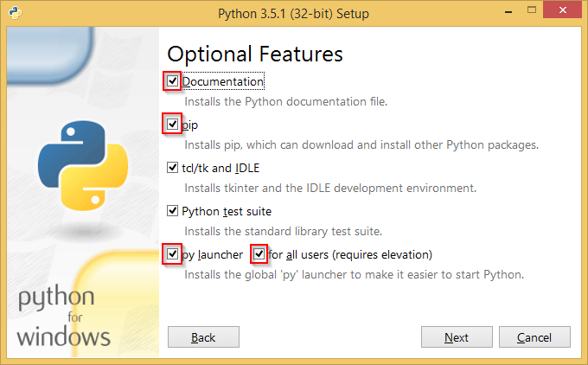Click 'Installs tkinter and the IDLE' description
Image resolution: width=588 pixels, height=365 pixels.
click(x=330, y=188)
